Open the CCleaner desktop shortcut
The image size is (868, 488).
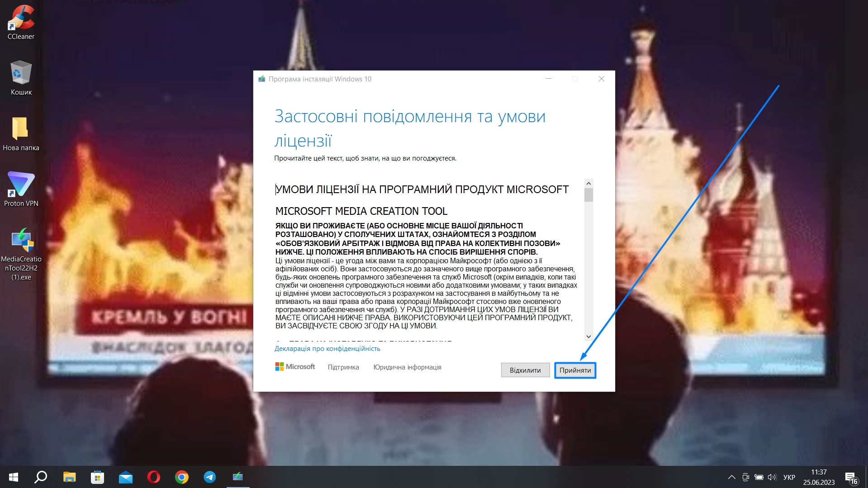[21, 22]
